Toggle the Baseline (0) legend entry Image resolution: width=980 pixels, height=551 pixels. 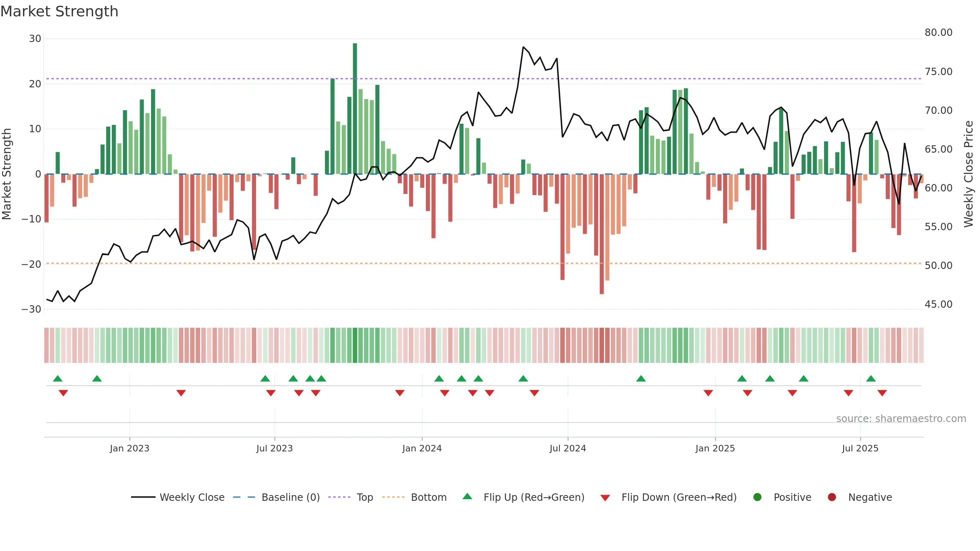(x=276, y=497)
